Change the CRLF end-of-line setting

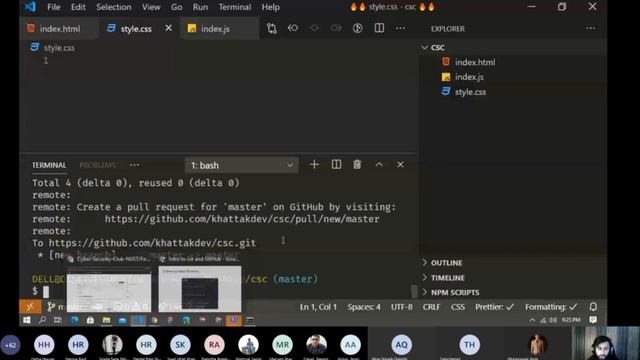pyautogui.click(x=431, y=307)
